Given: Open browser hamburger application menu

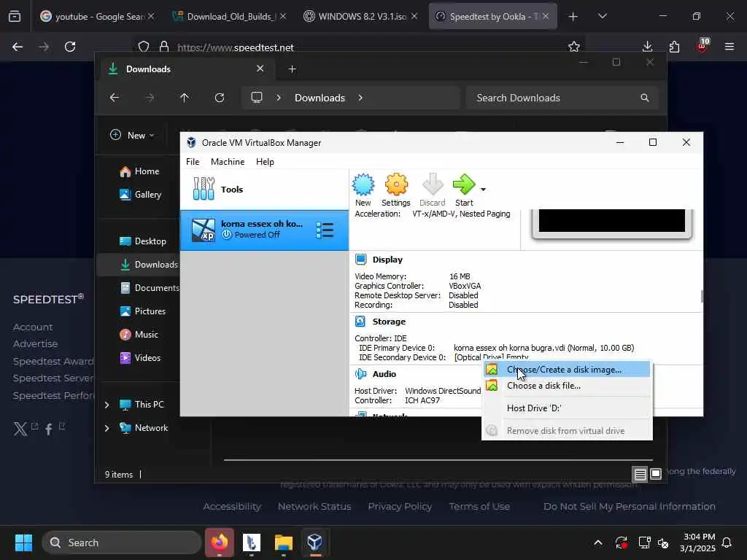Looking at the screenshot, I should point(729,47).
